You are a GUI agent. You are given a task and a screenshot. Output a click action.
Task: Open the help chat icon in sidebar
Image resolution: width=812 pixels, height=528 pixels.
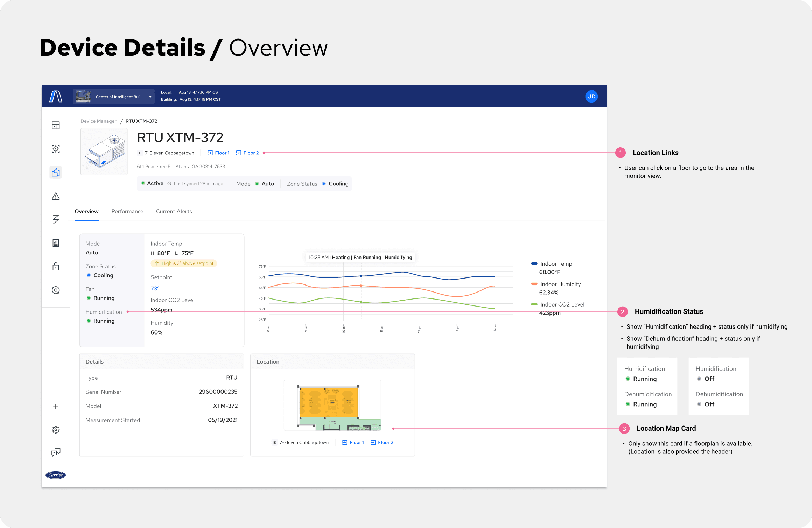[x=56, y=452]
